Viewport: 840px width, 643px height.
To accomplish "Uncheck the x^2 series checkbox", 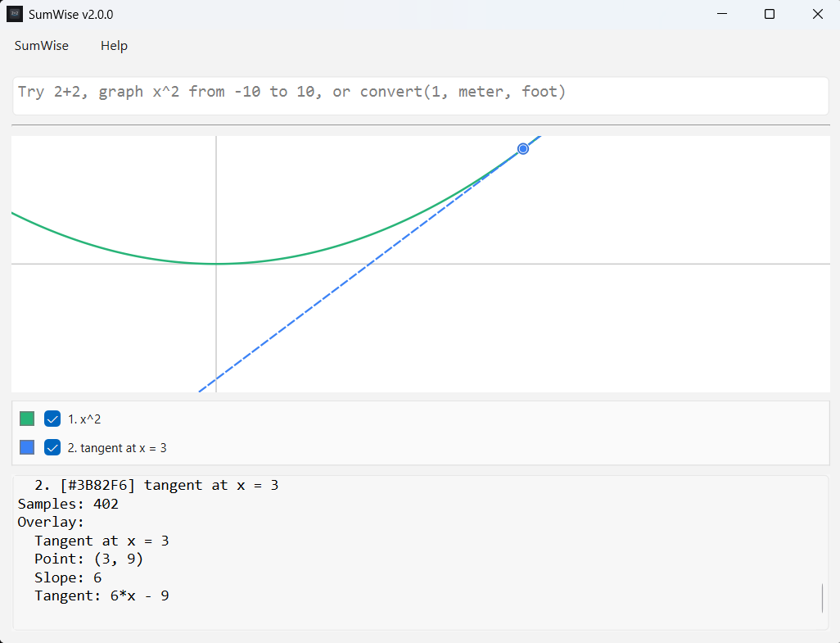I will click(52, 419).
